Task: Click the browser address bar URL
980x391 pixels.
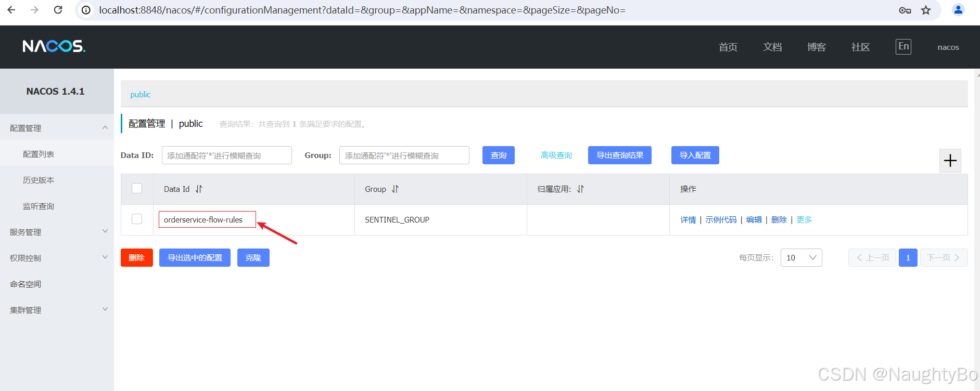Action: click(362, 10)
